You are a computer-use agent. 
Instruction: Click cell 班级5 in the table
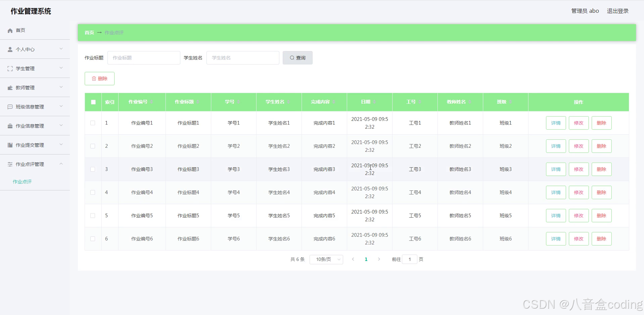click(x=505, y=216)
